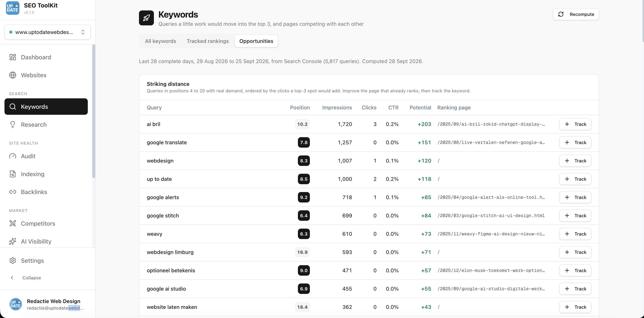Track the weavy keyword
Image resolution: width=644 pixels, height=318 pixels.
tap(575, 234)
